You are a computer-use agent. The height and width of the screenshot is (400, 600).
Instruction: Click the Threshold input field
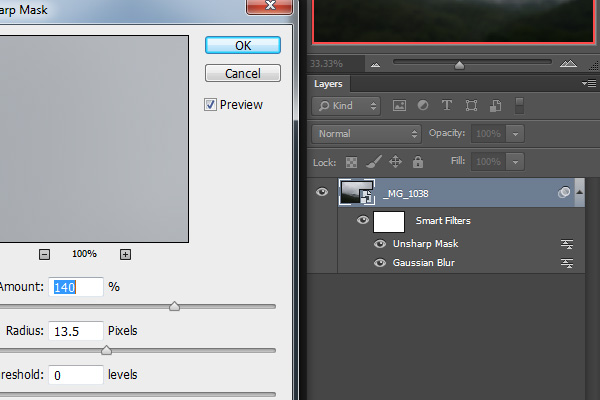coord(76,375)
